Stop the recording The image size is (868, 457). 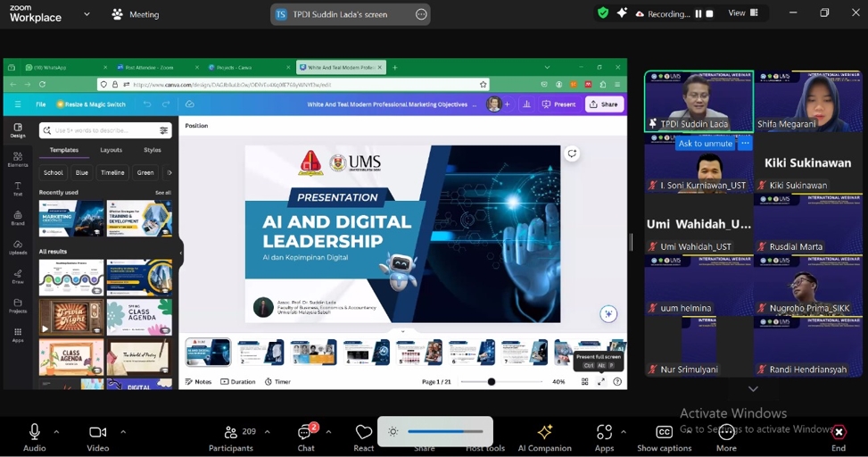tap(710, 14)
